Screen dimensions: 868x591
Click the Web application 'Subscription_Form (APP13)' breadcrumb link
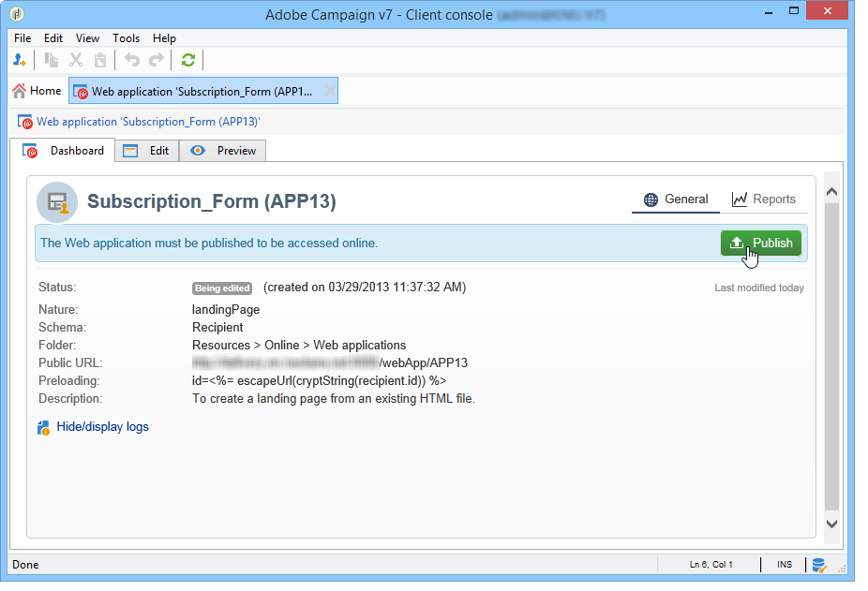point(148,122)
